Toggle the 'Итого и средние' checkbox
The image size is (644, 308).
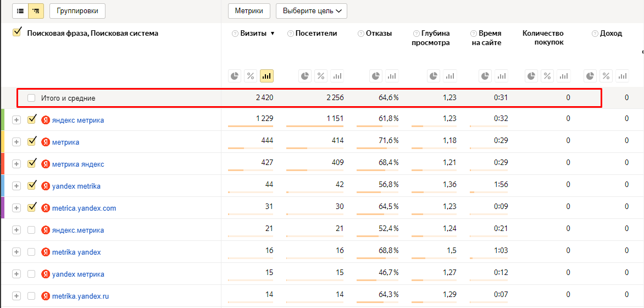pos(32,98)
